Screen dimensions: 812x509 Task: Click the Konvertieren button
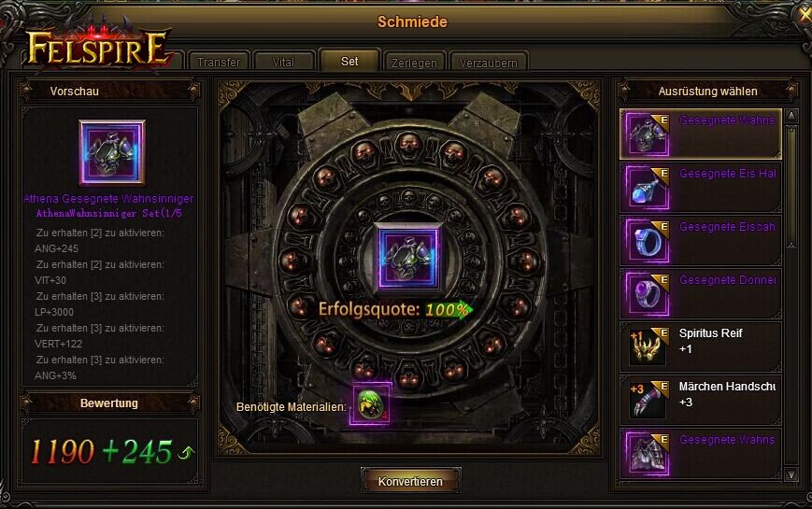pos(410,481)
